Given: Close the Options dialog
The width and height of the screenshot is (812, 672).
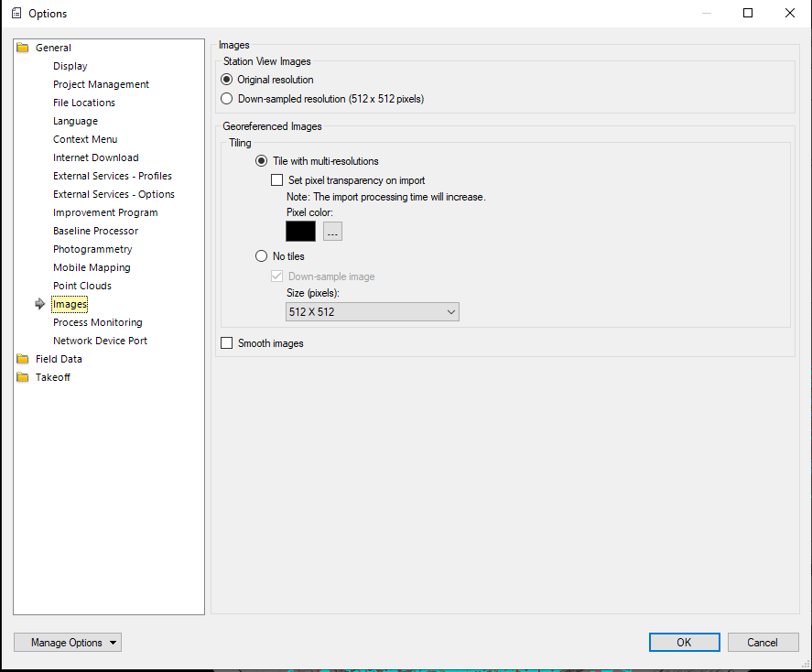Looking at the screenshot, I should [x=790, y=13].
